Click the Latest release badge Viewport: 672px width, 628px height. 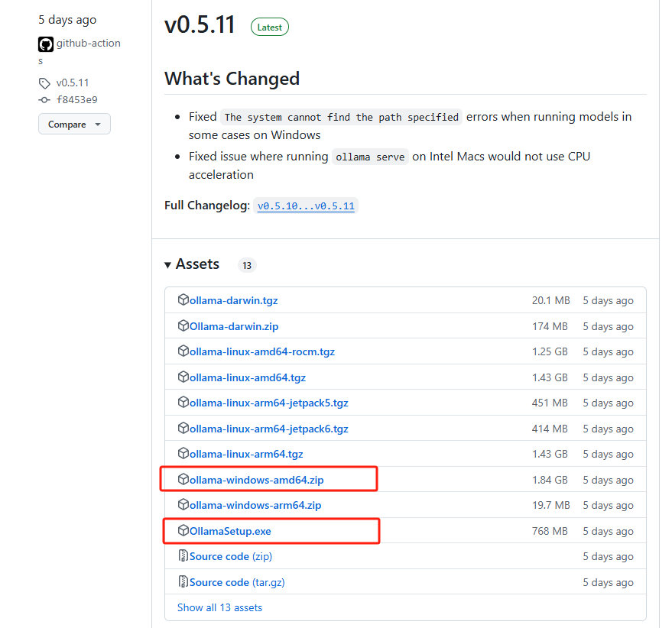pyautogui.click(x=270, y=28)
